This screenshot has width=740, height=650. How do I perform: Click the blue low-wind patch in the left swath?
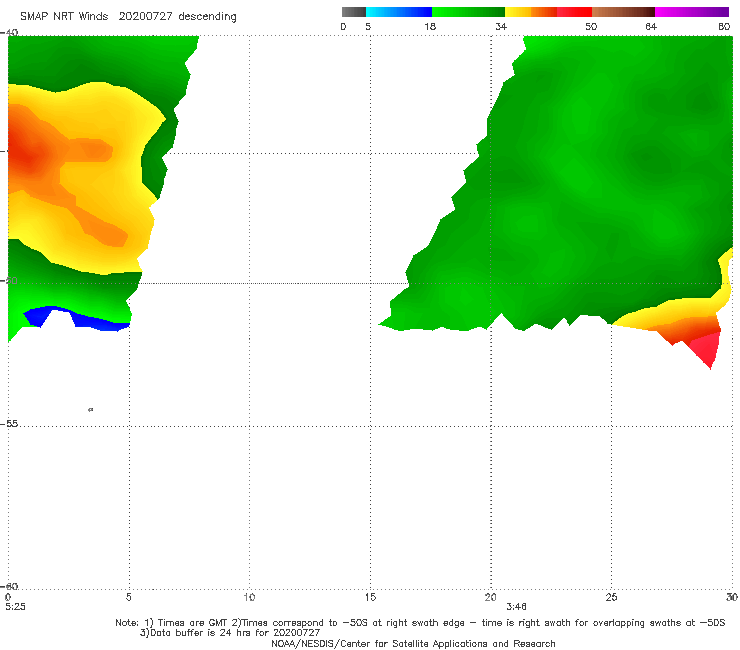pyautogui.click(x=76, y=318)
